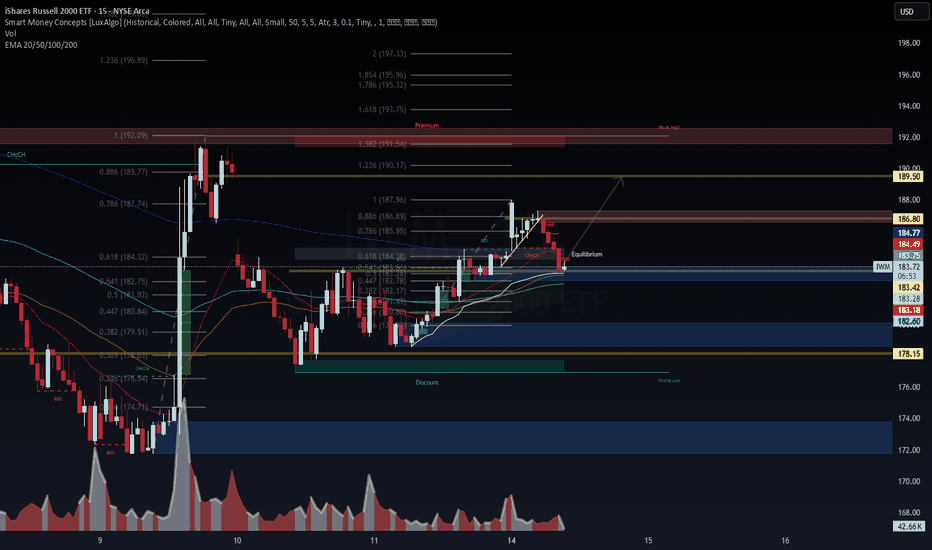Click the 184.77 blue price label
This screenshot has width=932, height=550.
pyautogui.click(x=909, y=233)
